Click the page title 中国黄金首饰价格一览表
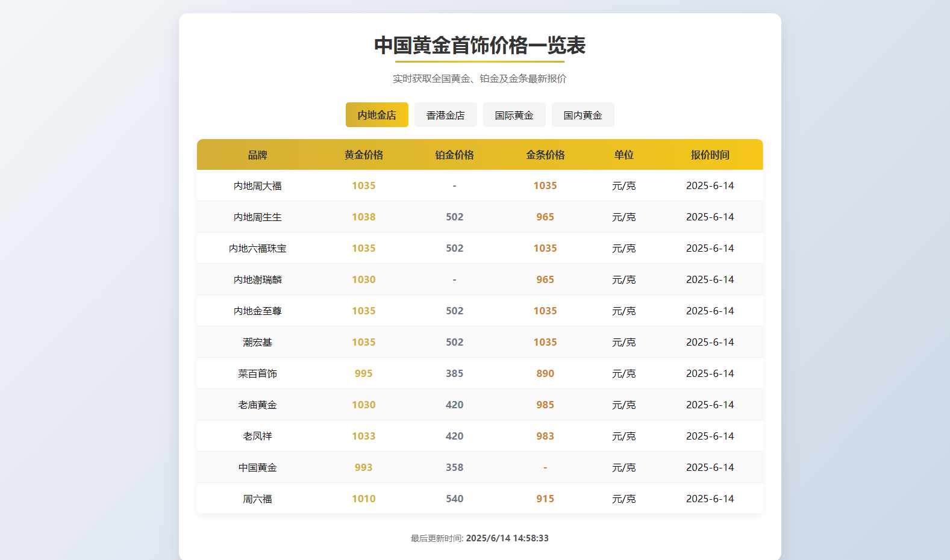Viewport: 950px width, 560px height. click(480, 45)
